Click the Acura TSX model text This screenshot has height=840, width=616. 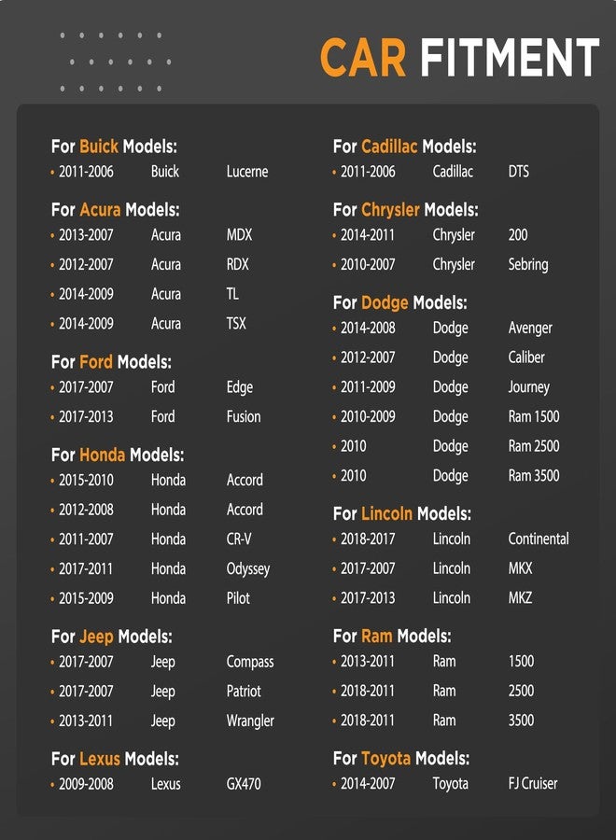click(x=236, y=324)
